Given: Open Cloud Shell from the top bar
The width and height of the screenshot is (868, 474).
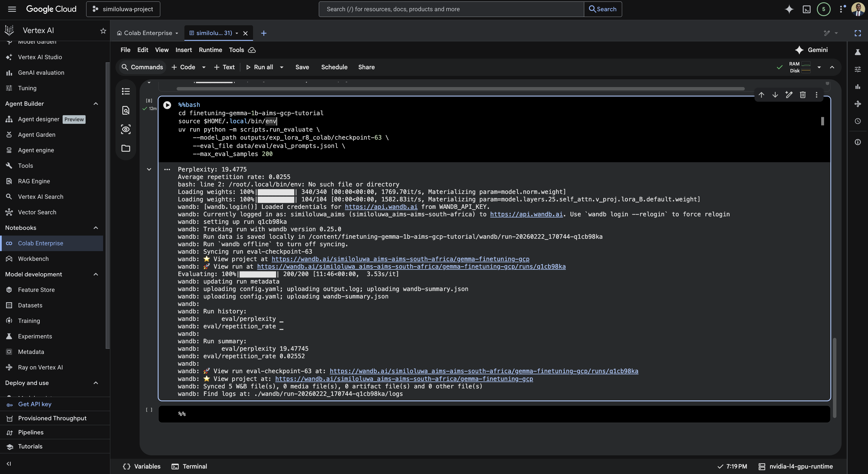Looking at the screenshot, I should (807, 9).
